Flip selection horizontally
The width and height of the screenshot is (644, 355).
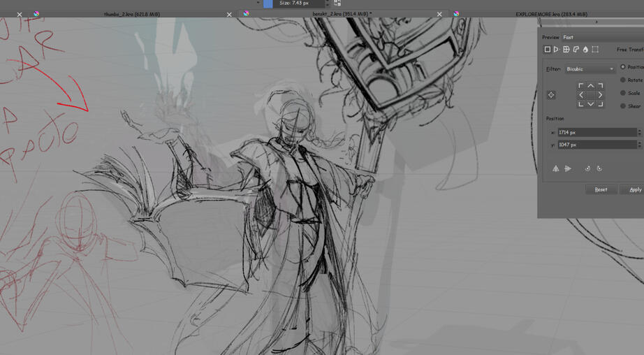click(x=556, y=168)
